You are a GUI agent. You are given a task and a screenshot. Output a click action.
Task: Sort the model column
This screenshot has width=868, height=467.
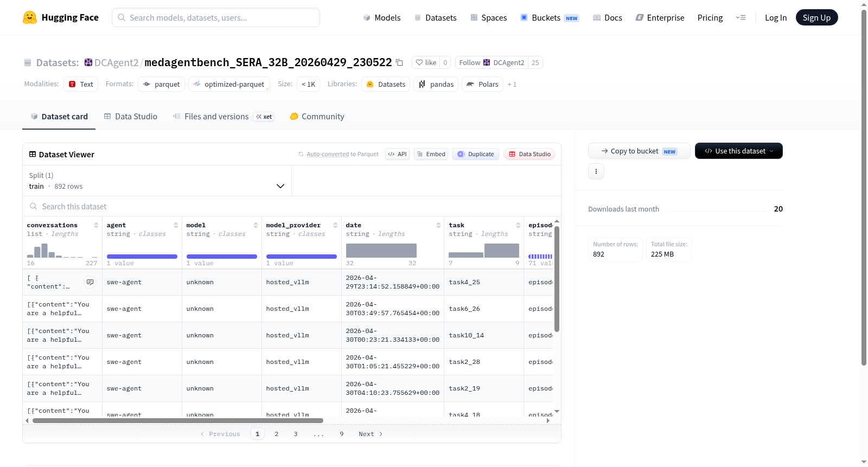256,225
